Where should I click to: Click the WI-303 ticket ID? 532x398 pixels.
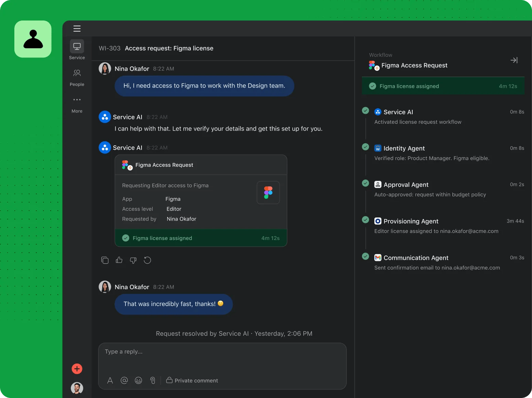tap(110, 48)
